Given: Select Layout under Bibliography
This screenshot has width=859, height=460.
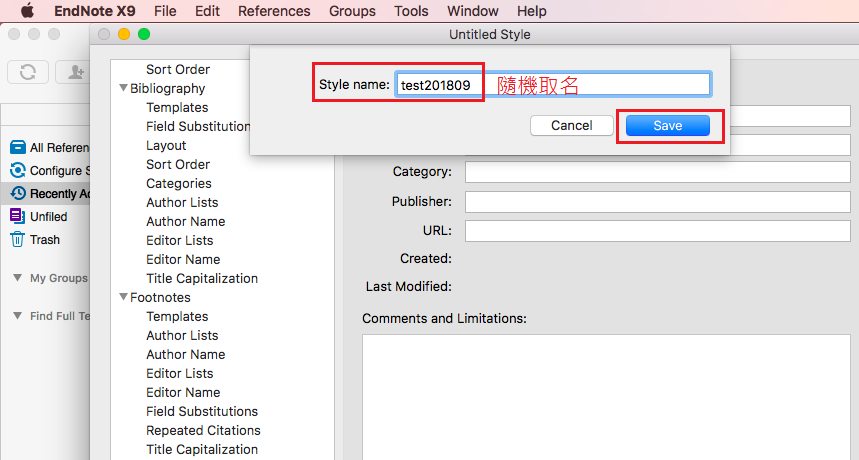Looking at the screenshot, I should (x=166, y=146).
